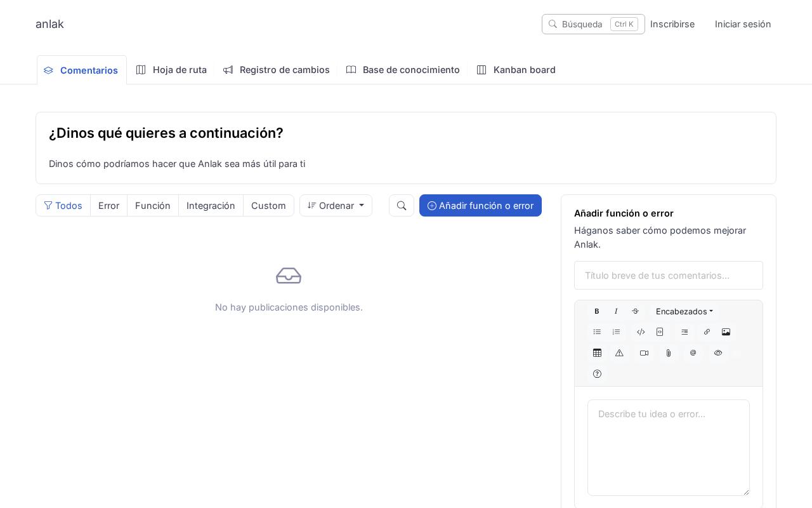812x508 pixels.
Task: Insert a bulleted list
Action: click(x=597, y=331)
